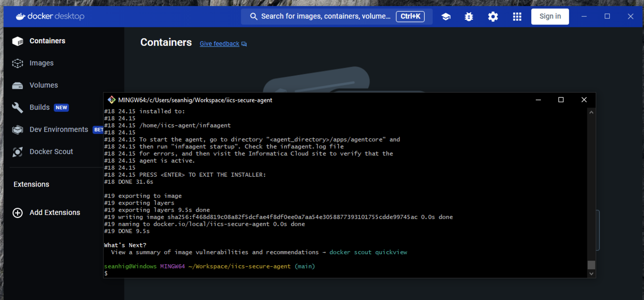The image size is (644, 300).
Task: Select Containers in the sidebar
Action: click(47, 41)
